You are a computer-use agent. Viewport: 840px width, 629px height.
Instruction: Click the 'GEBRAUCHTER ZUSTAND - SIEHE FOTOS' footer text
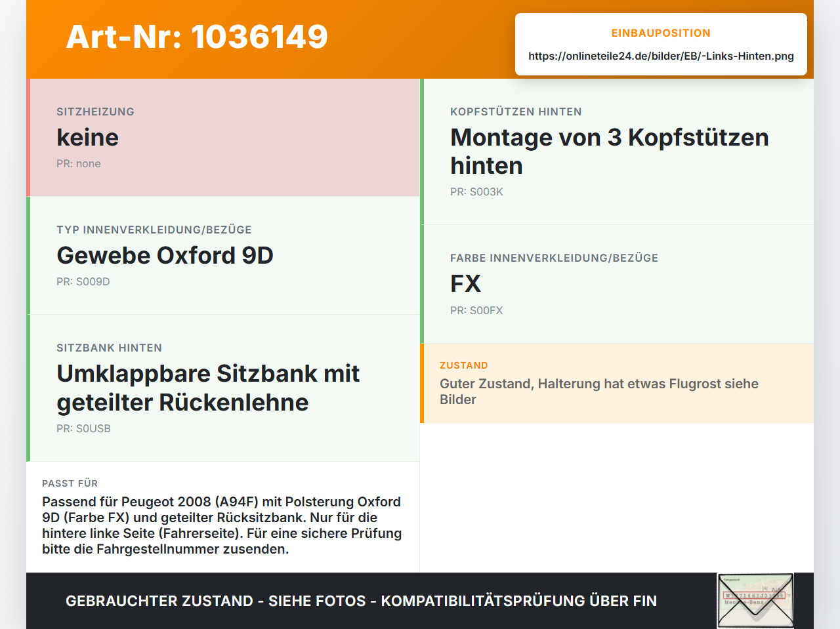click(x=361, y=601)
